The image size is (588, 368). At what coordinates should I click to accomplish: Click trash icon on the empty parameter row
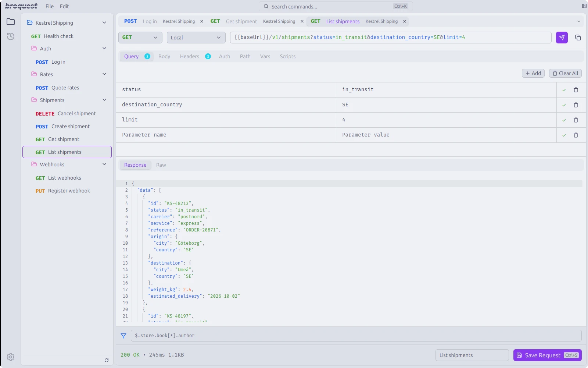(x=576, y=135)
